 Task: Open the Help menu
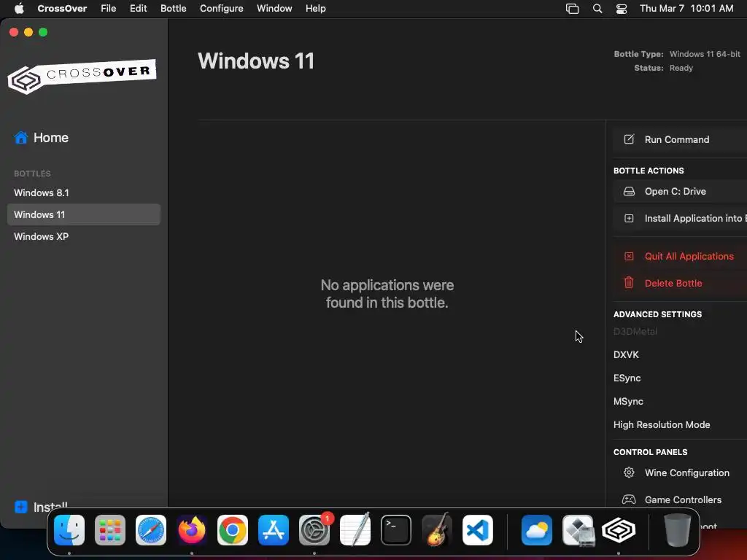[315, 8]
